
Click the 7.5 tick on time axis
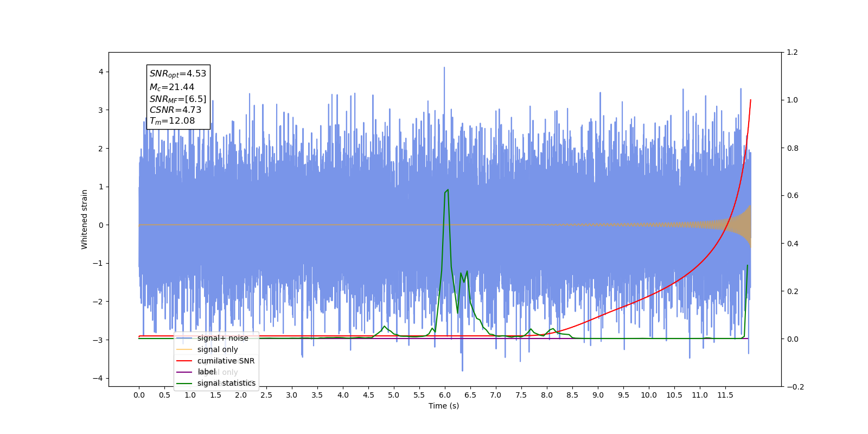tap(521, 395)
